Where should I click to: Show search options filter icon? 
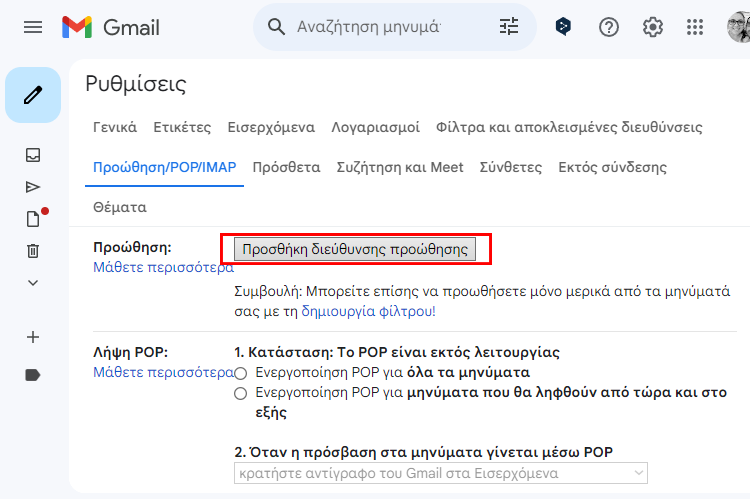point(508,27)
